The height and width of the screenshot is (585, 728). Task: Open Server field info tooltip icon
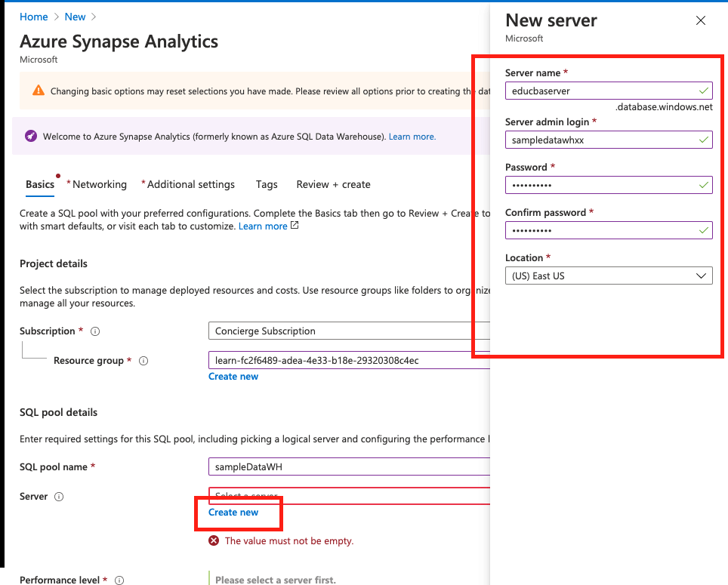pos(59,497)
